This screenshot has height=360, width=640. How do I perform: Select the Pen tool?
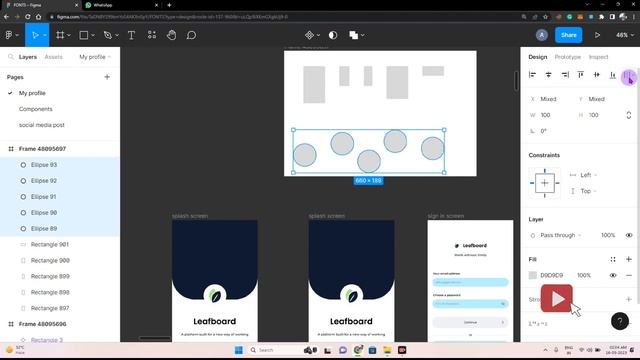[x=108, y=35]
